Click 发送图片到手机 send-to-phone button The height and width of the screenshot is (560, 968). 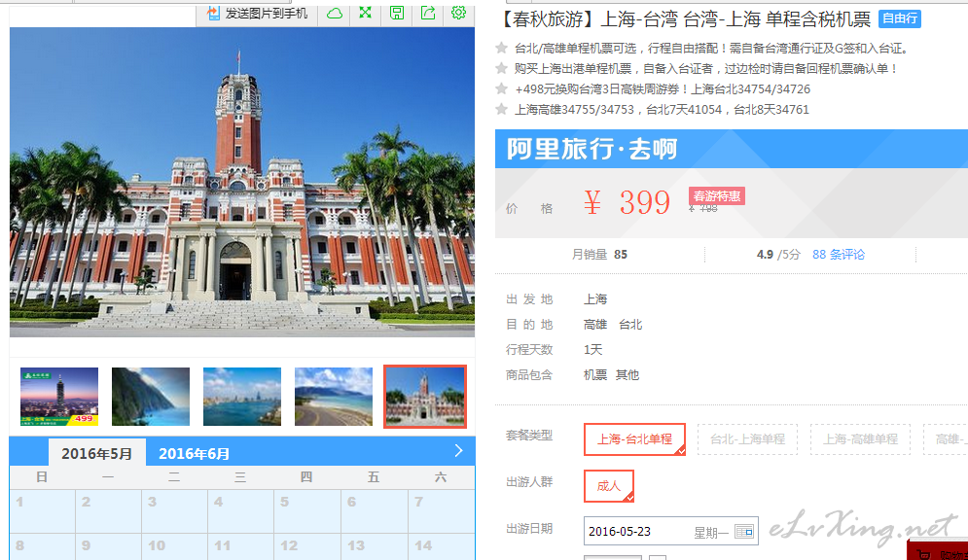coord(257,13)
